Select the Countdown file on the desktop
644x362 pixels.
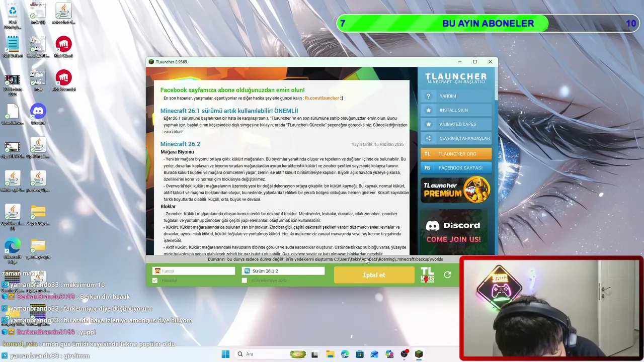tap(13, 114)
